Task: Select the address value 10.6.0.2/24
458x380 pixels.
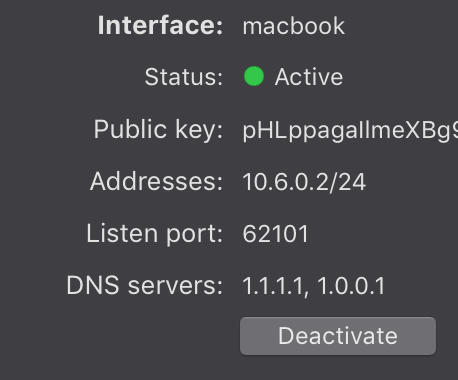Action: [x=304, y=182]
